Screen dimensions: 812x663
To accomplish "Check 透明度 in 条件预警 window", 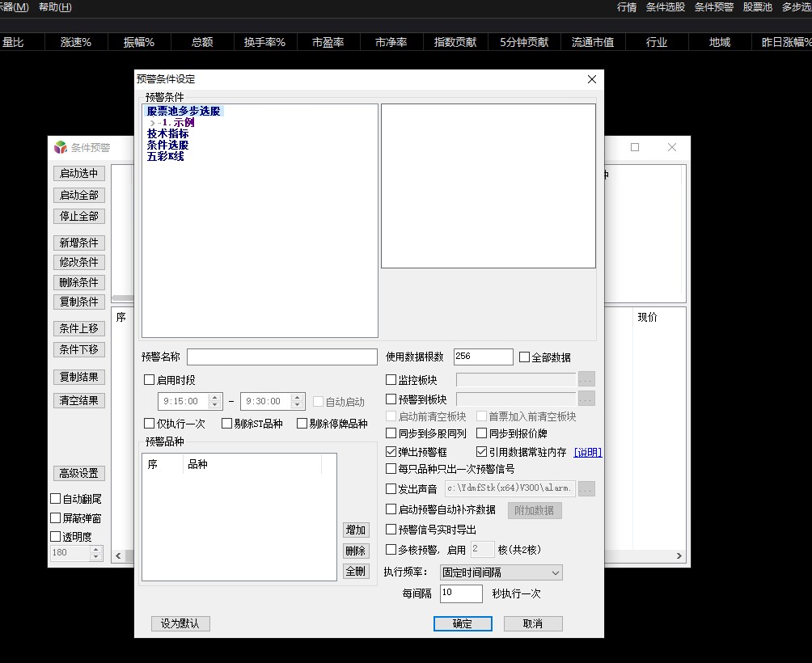I will [x=56, y=536].
